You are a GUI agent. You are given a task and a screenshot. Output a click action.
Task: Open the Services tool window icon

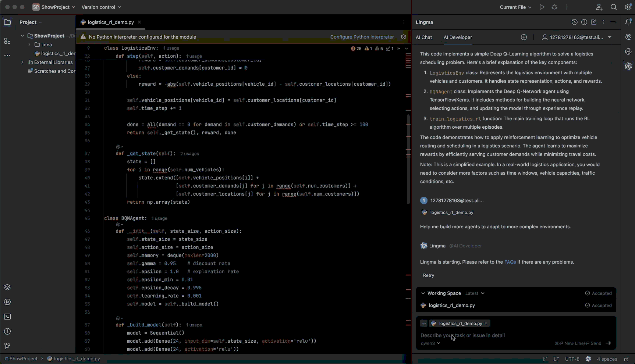[7, 302]
